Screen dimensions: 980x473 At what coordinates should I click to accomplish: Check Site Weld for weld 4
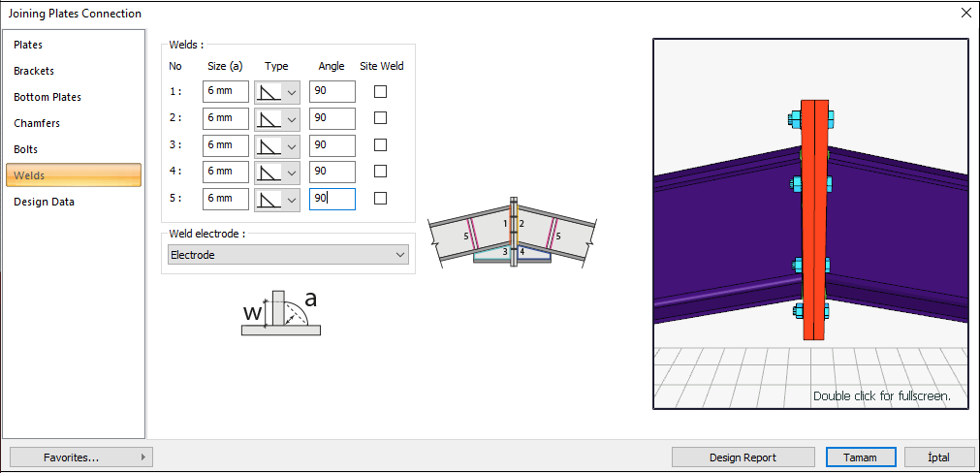[380, 172]
